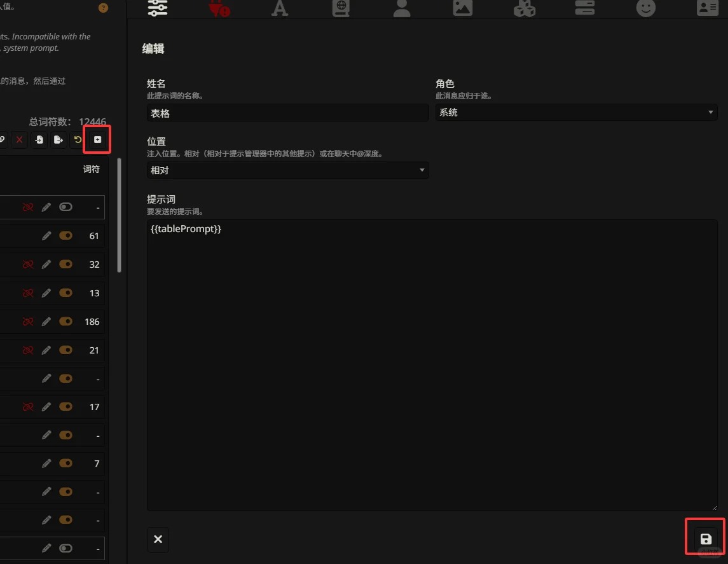Click the yellow reset arrow icon
The image size is (728, 564).
[78, 140]
